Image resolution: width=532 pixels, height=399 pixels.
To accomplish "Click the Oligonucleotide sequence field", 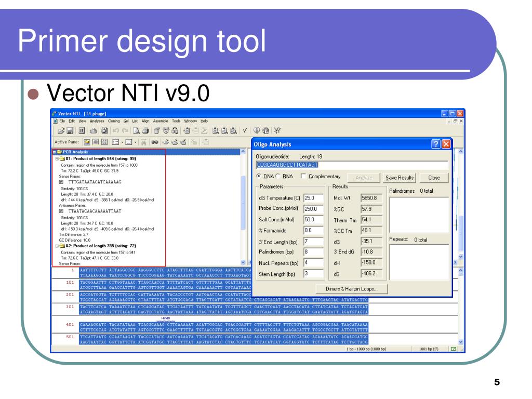I will [352, 165].
